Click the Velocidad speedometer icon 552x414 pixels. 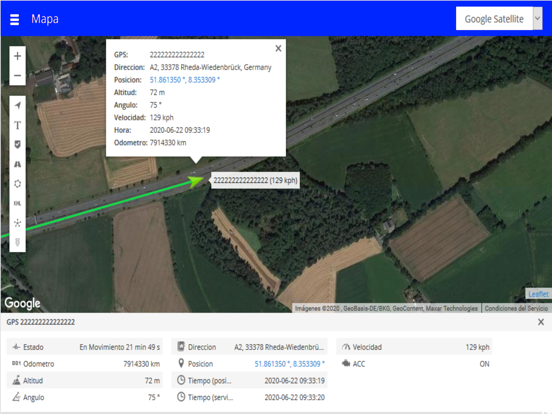[x=346, y=347]
